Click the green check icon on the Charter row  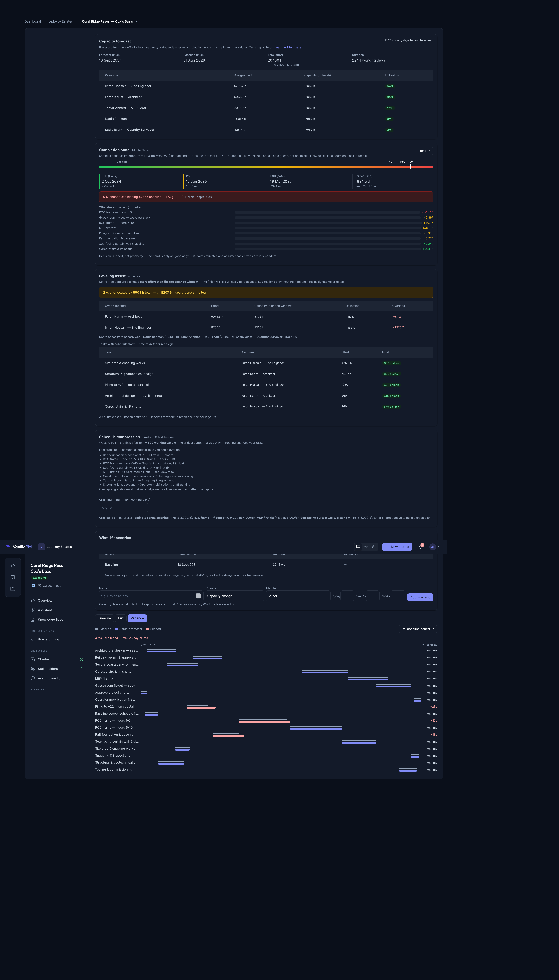[x=81, y=659]
